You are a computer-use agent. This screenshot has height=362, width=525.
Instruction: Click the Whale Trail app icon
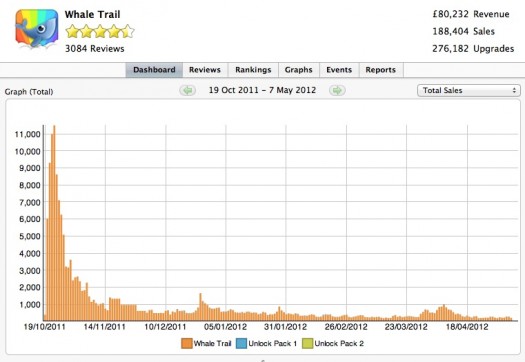point(36,29)
